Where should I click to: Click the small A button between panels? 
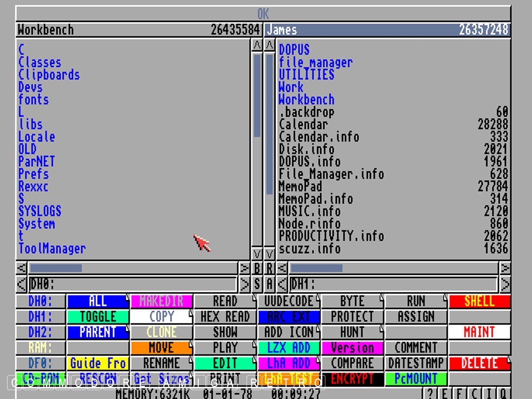(269, 284)
